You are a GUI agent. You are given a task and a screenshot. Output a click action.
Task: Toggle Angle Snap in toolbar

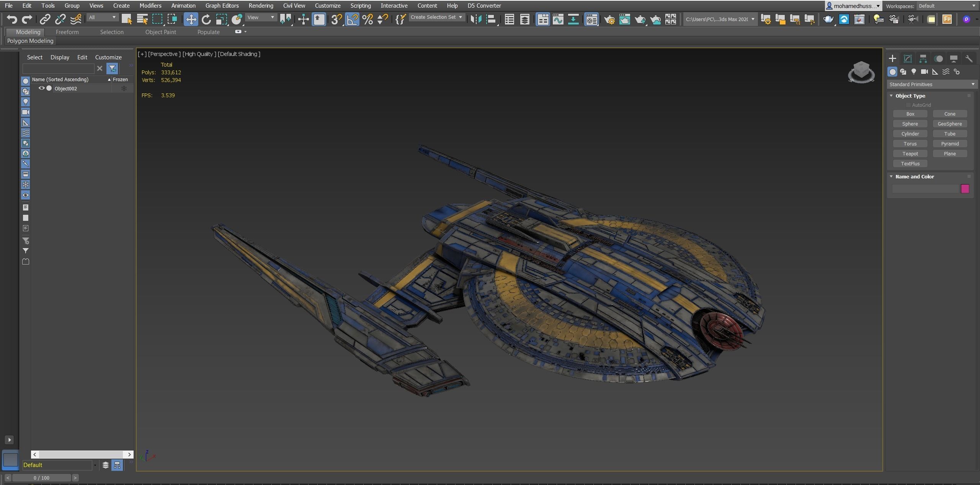click(352, 19)
